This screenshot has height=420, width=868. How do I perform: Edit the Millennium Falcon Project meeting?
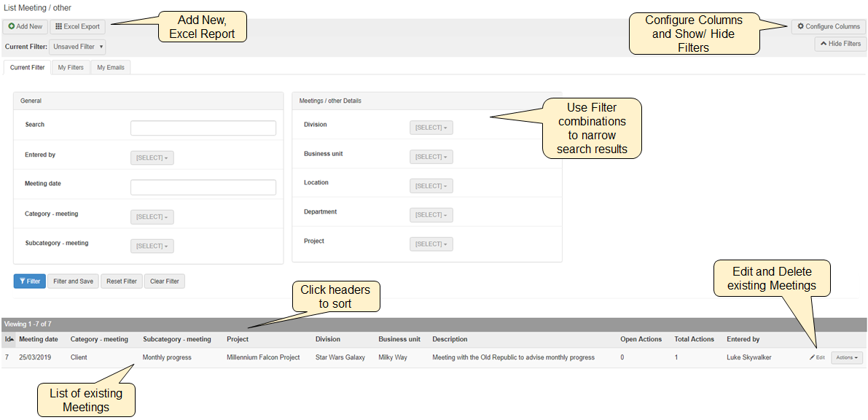[x=817, y=358]
